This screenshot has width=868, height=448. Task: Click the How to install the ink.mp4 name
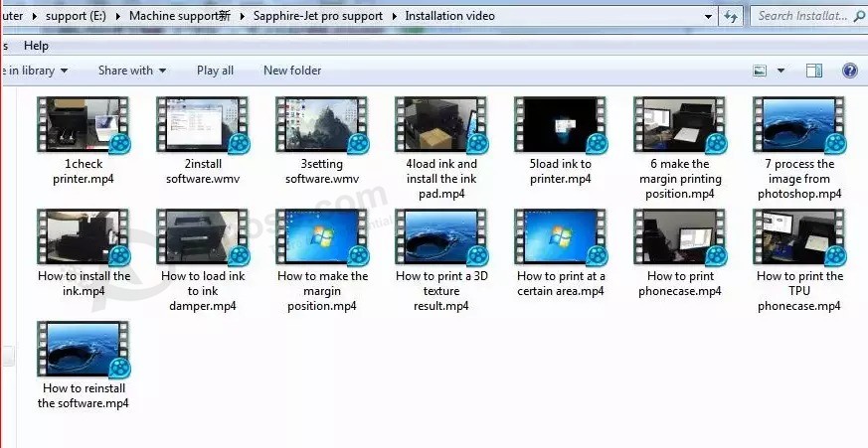tap(84, 284)
